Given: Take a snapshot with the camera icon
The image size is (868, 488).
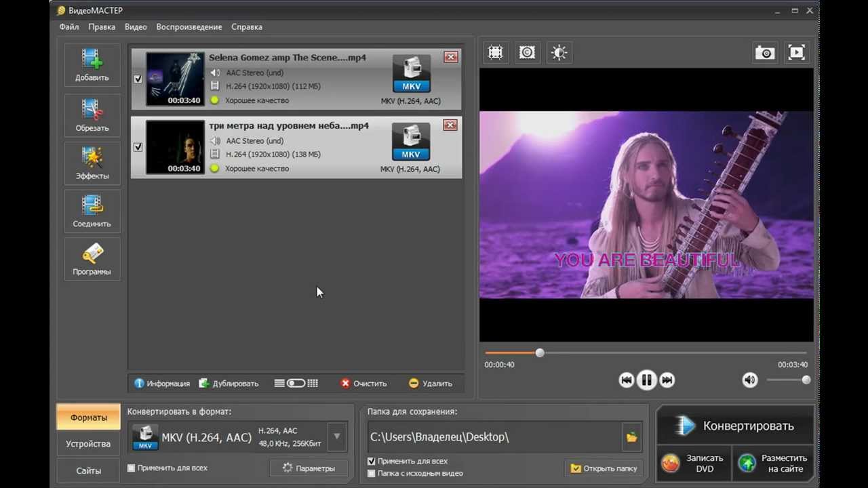Looking at the screenshot, I should point(765,53).
